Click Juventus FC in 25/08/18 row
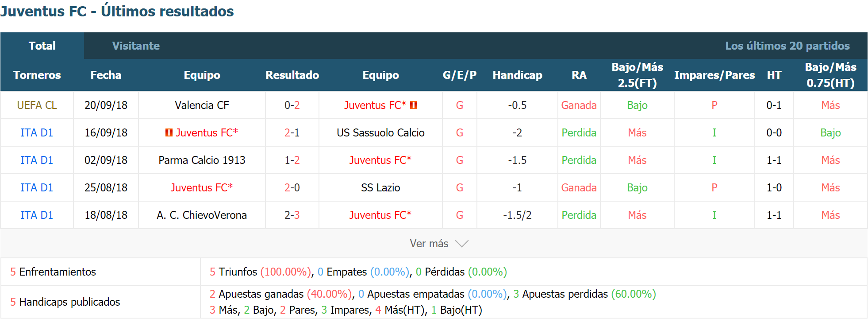This screenshot has height=319, width=868. [202, 187]
